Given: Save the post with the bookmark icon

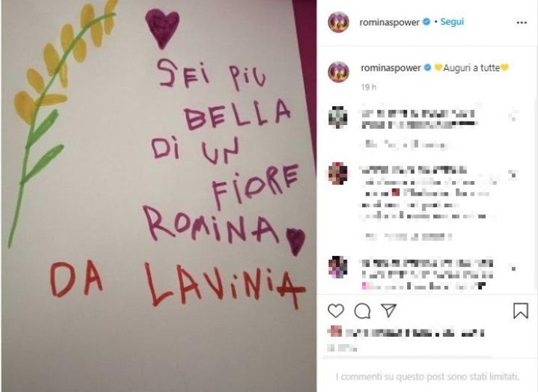Looking at the screenshot, I should pos(521,311).
